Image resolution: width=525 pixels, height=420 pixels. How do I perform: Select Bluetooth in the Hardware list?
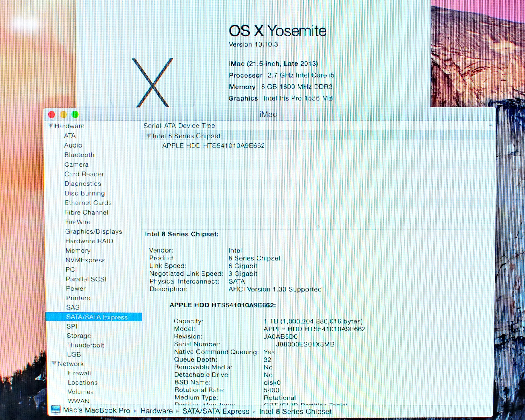click(x=79, y=155)
